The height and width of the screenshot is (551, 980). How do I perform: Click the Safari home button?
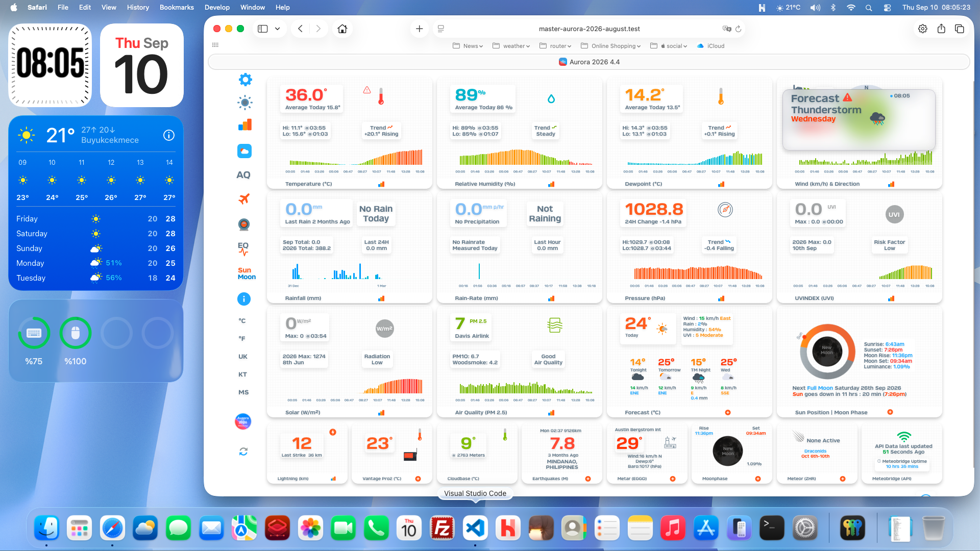coord(342,29)
